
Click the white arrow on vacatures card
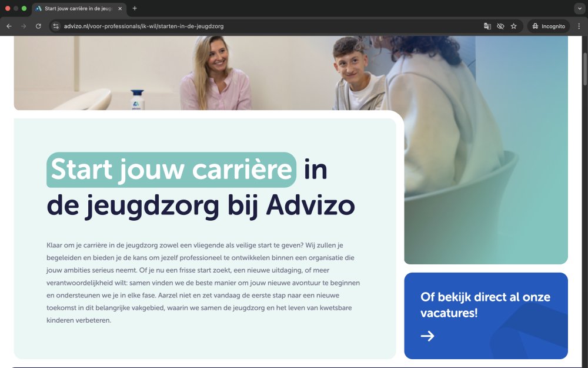[427, 336]
